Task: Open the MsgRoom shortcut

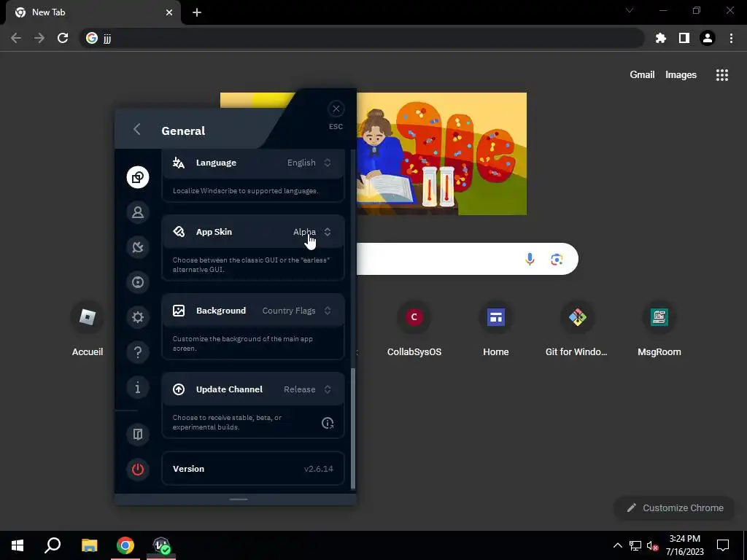Action: (659, 329)
